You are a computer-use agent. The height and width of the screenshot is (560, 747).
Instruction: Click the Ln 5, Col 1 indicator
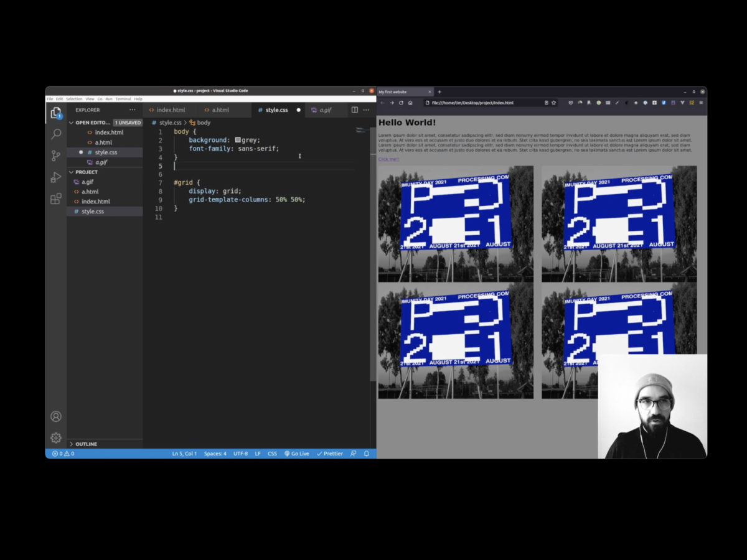[x=184, y=454]
